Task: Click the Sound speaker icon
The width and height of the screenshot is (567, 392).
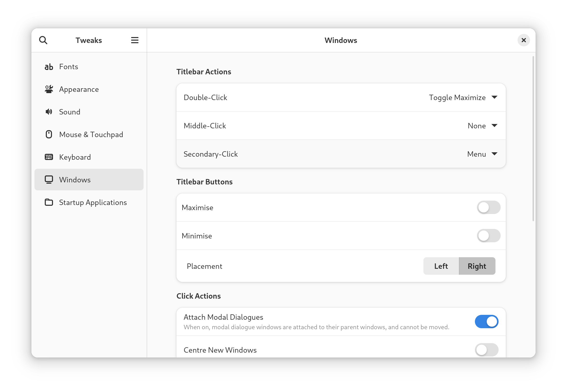Action: point(49,112)
